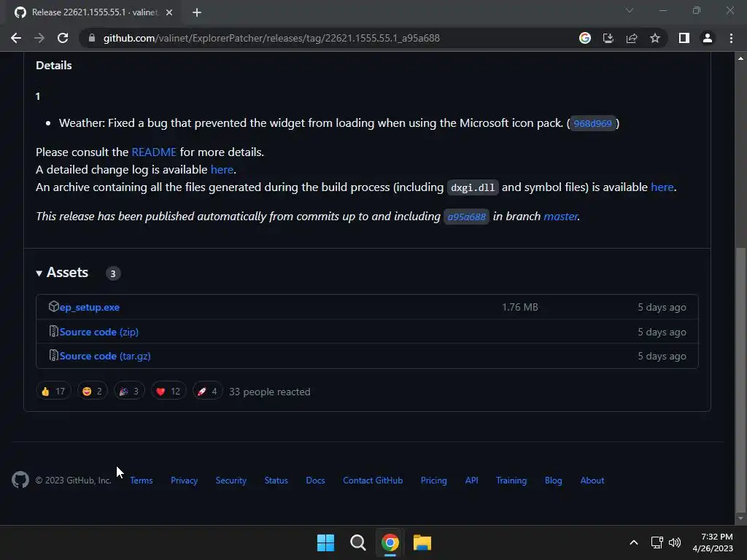Open a new browser tab
Image resolution: width=747 pixels, height=560 pixels.
[197, 12]
